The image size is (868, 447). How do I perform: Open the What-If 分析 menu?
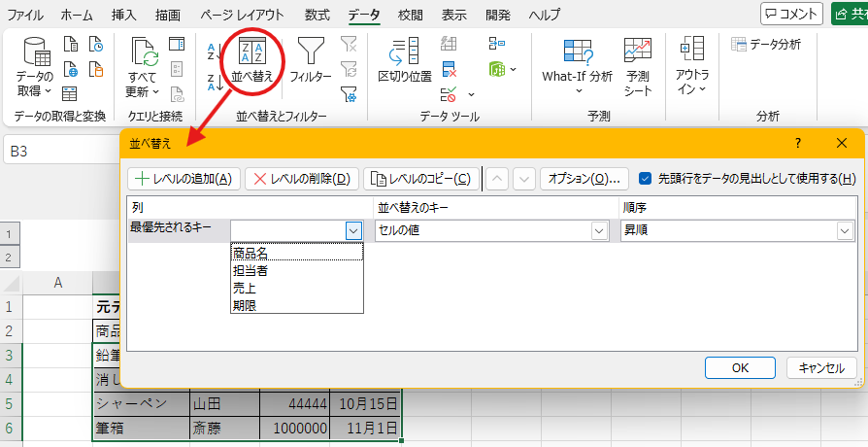(x=578, y=66)
